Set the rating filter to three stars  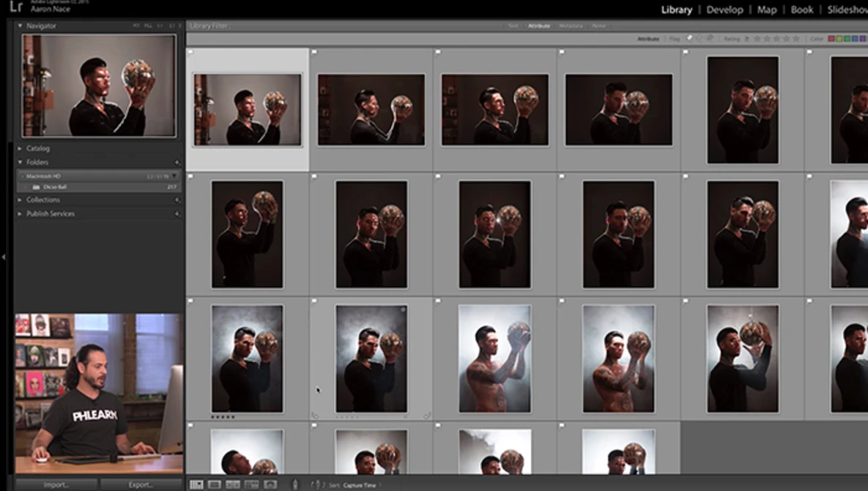click(776, 39)
